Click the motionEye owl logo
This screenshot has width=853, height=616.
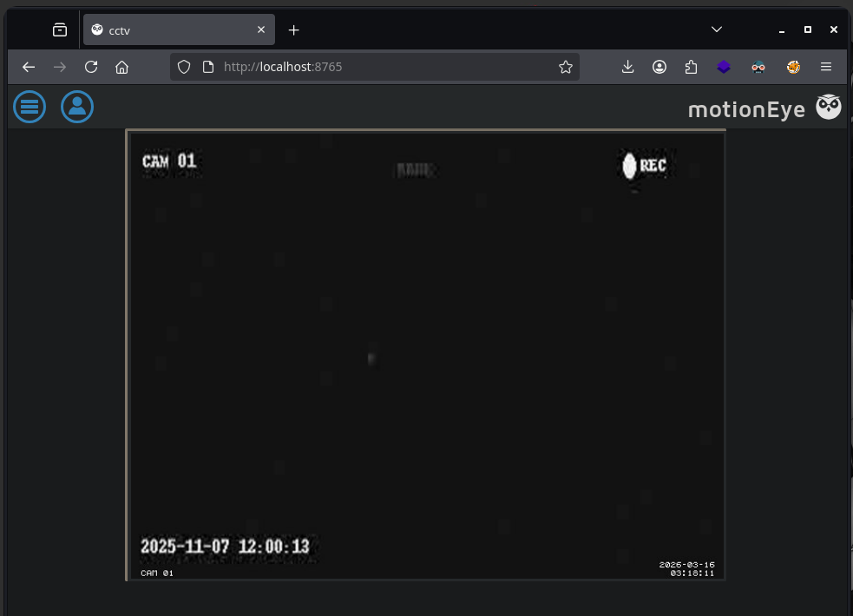829,107
